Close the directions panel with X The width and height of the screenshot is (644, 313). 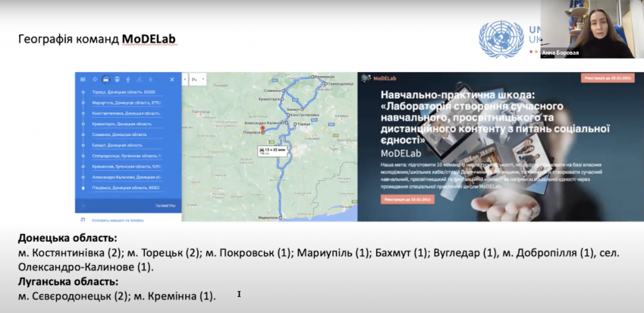172,79
